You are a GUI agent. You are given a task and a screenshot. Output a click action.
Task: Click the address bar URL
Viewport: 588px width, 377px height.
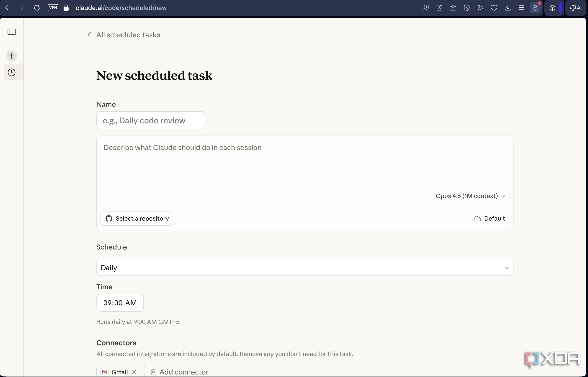(x=121, y=8)
